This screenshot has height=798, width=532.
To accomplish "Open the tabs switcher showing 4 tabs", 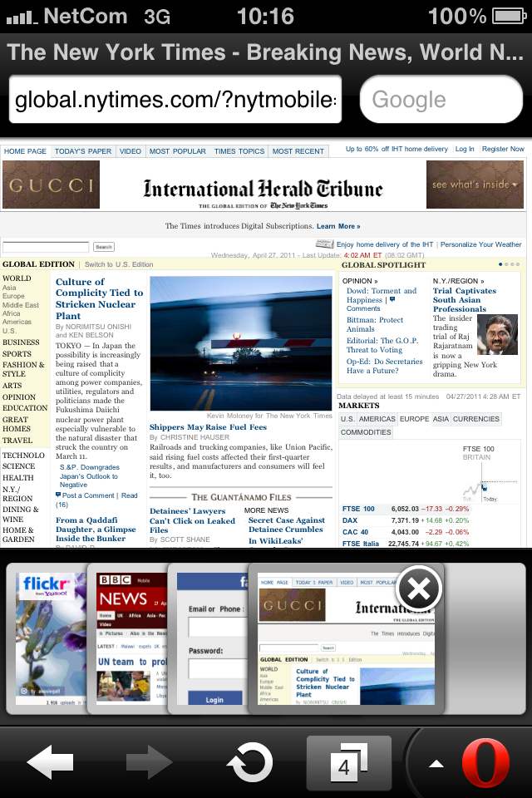I will point(348,763).
